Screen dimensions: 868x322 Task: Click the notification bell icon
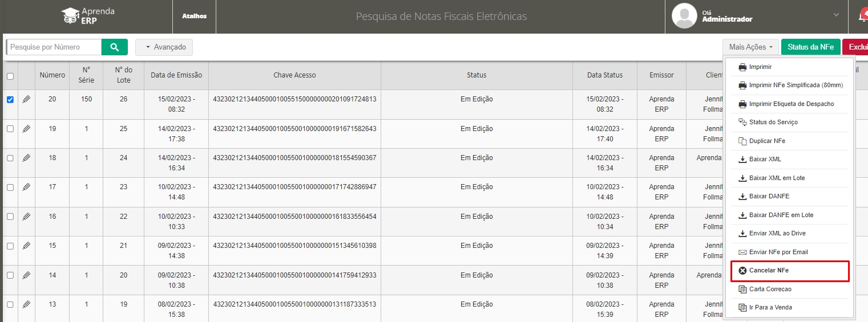(x=862, y=16)
